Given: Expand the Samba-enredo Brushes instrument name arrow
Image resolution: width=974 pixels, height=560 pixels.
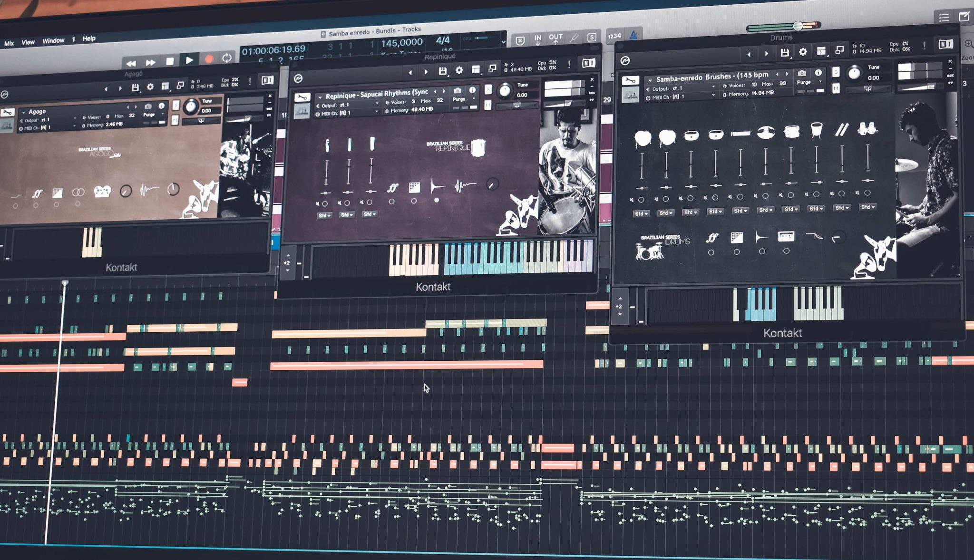Looking at the screenshot, I should (x=650, y=80).
